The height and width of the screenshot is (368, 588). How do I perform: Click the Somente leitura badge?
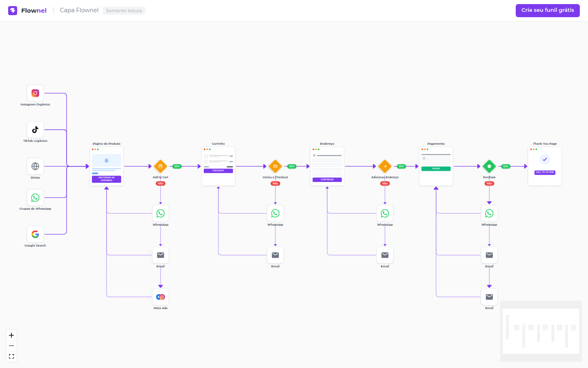point(124,11)
